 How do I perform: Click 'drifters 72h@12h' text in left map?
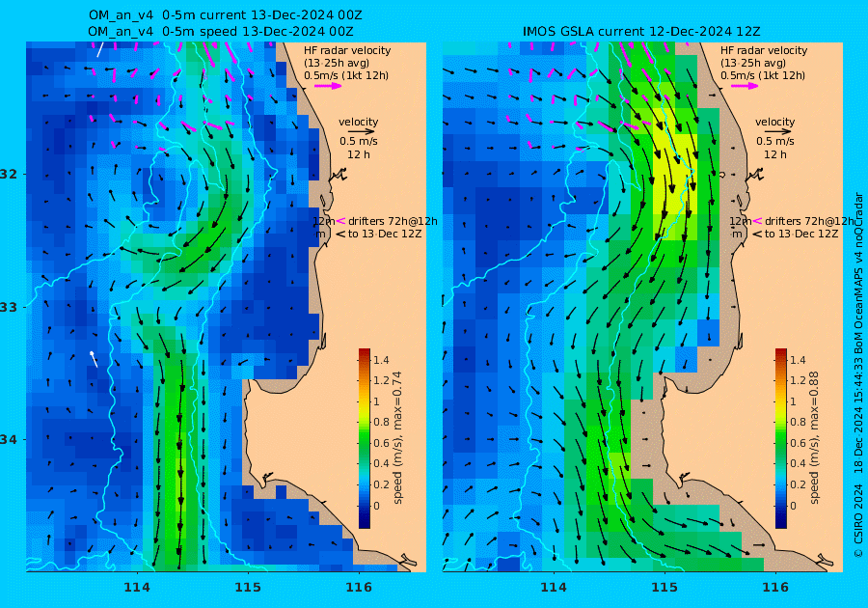pos(393,221)
